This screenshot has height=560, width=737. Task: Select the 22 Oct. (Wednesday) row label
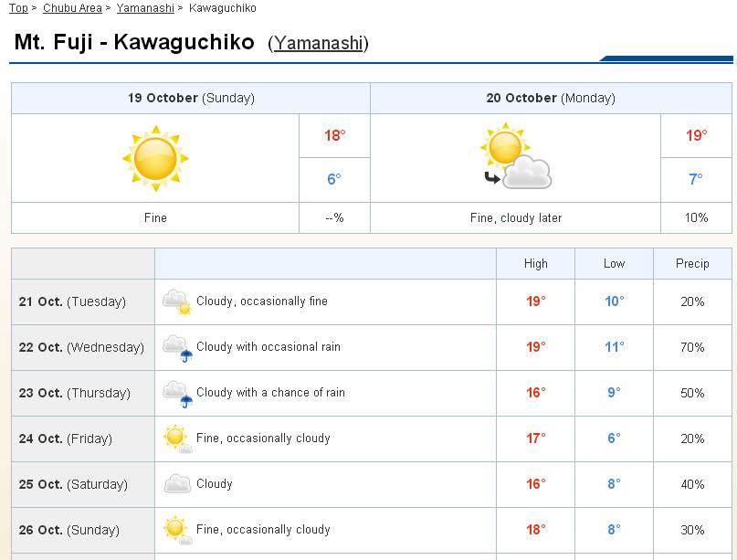pos(81,347)
